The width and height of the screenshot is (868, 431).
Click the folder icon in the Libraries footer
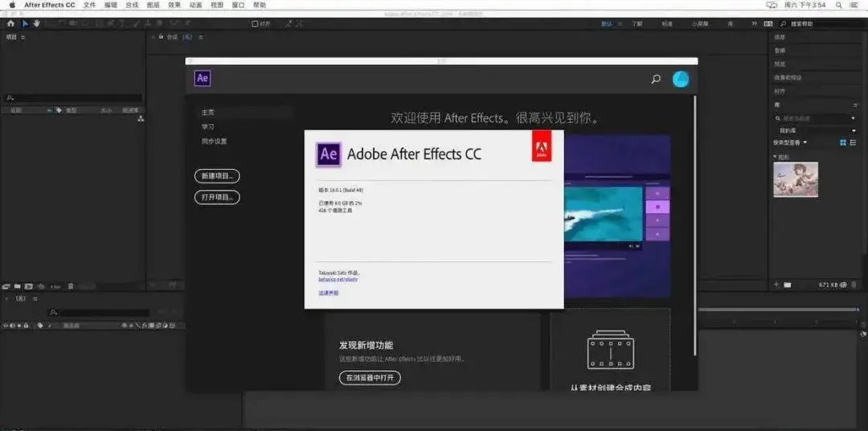point(787,285)
